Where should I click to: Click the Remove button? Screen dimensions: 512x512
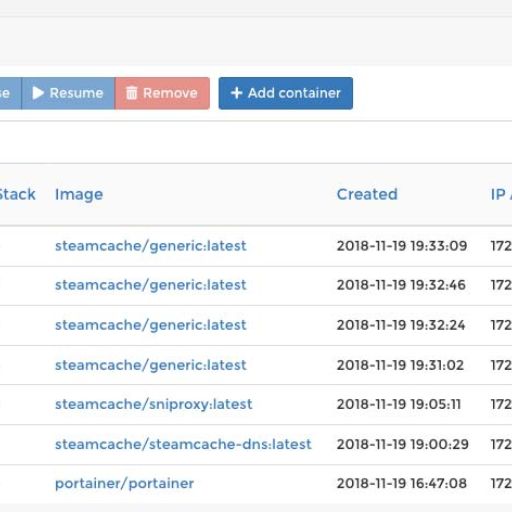click(x=162, y=93)
